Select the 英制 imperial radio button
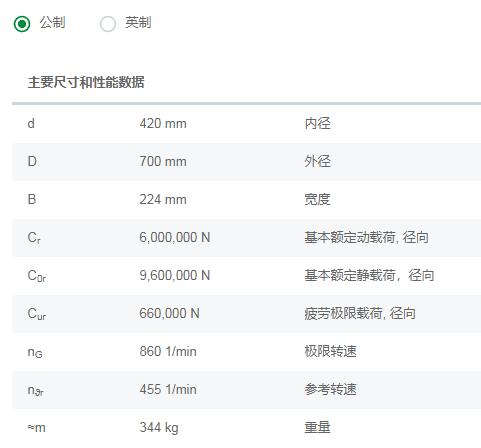Screen dimensions: 481x448 click(108, 24)
